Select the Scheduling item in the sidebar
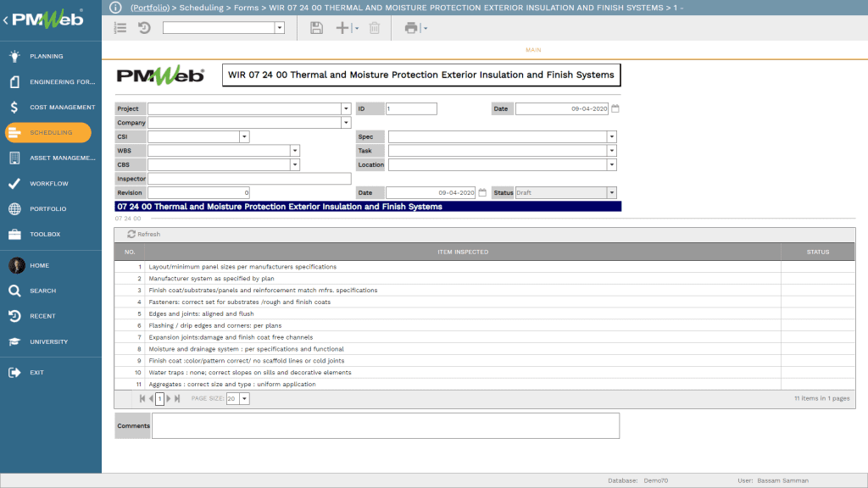 51,132
